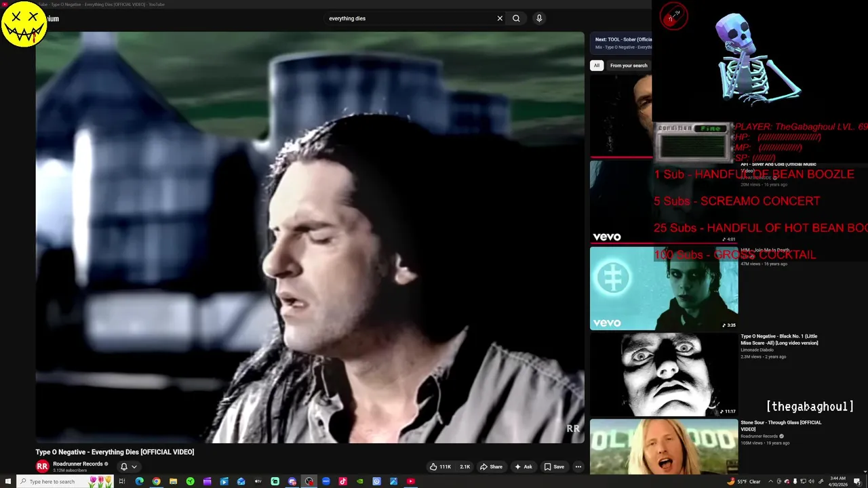868x488 pixels.
Task: Open the Stone Sour - Through Glass thumbnail
Action: click(x=664, y=447)
